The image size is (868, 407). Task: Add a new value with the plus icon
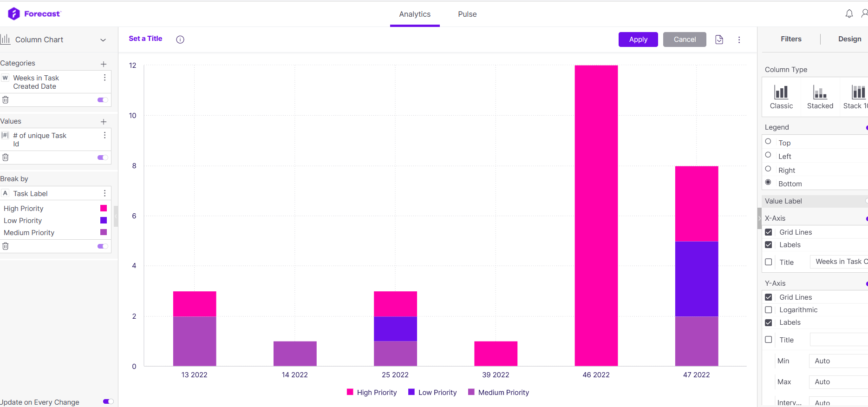click(104, 122)
